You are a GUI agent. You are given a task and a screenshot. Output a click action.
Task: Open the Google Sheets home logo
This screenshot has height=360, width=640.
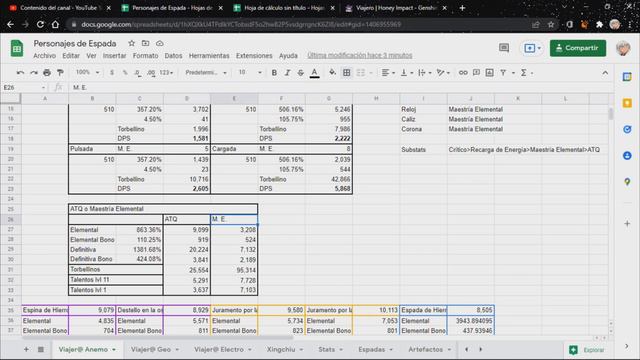point(17,49)
